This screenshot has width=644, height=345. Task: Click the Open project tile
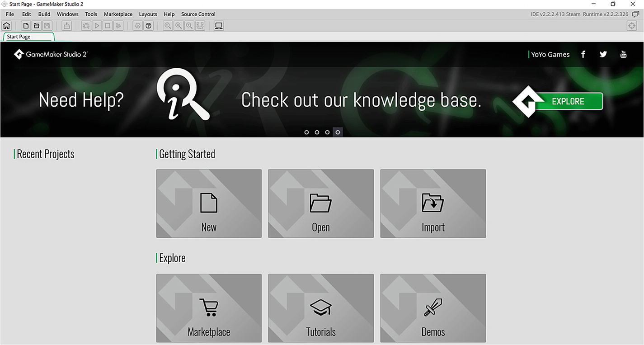point(321,203)
